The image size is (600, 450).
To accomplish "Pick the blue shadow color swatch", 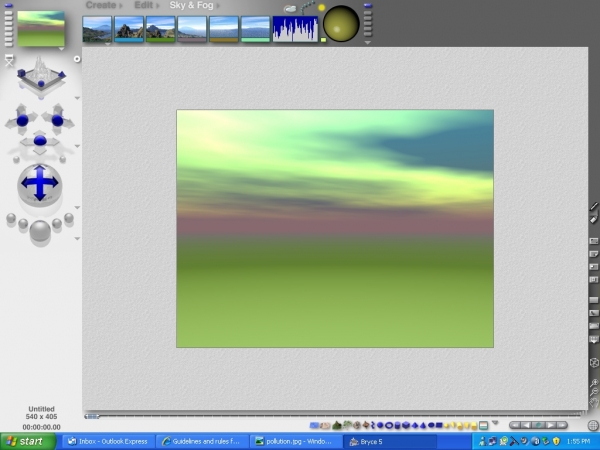I will click(129, 40).
